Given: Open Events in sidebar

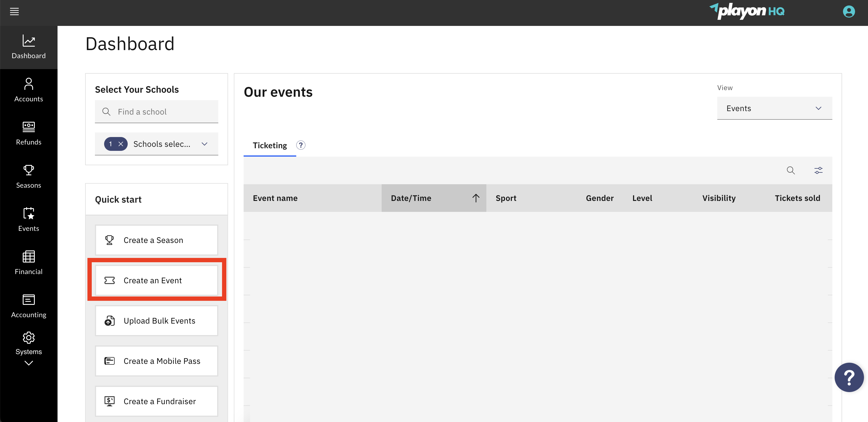Looking at the screenshot, I should pyautogui.click(x=29, y=220).
